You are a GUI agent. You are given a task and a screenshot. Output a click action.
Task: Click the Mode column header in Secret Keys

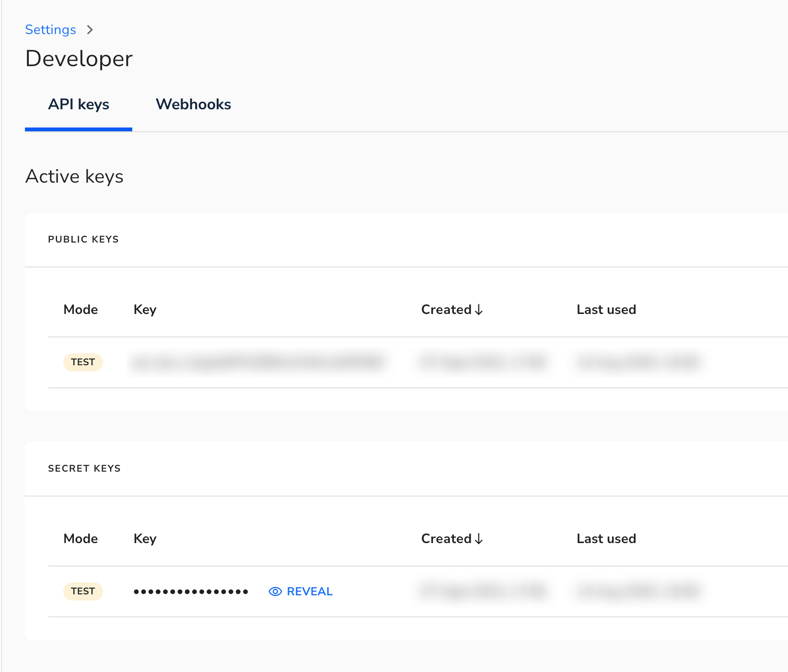pyautogui.click(x=81, y=539)
